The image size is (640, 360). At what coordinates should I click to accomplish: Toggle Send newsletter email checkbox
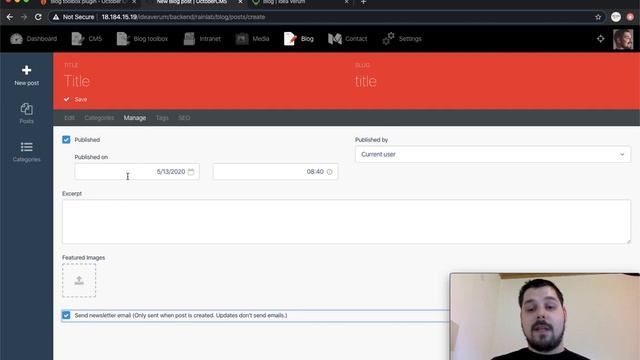(x=66, y=315)
